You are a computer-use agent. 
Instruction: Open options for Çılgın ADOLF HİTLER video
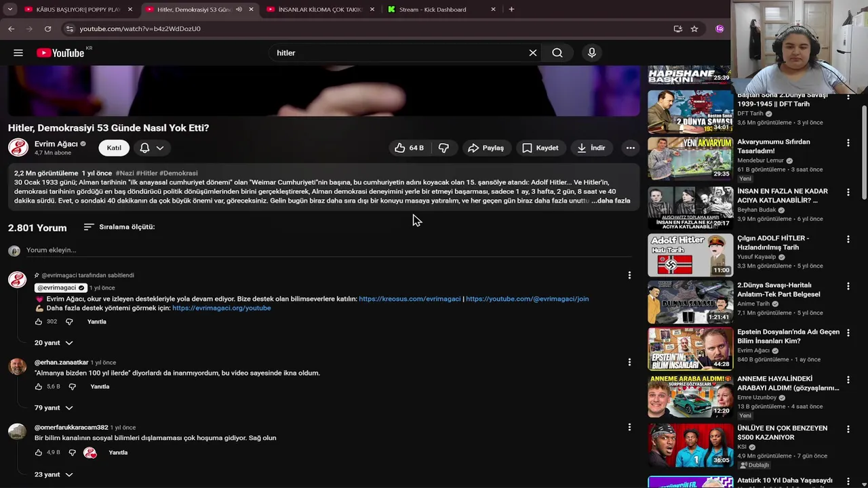(x=848, y=239)
